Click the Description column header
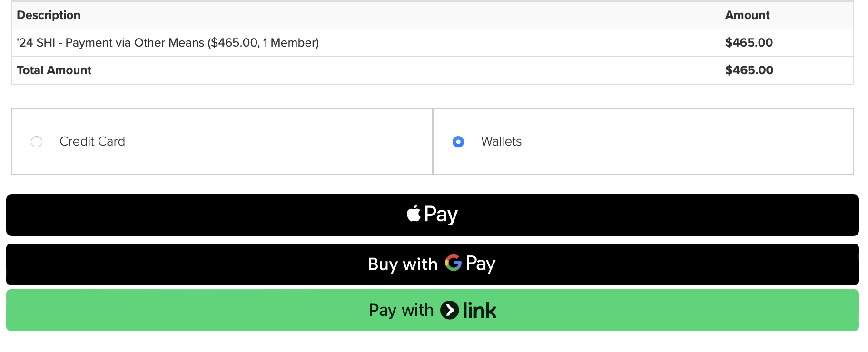Image resolution: width=868 pixels, height=352 pixels. click(49, 15)
